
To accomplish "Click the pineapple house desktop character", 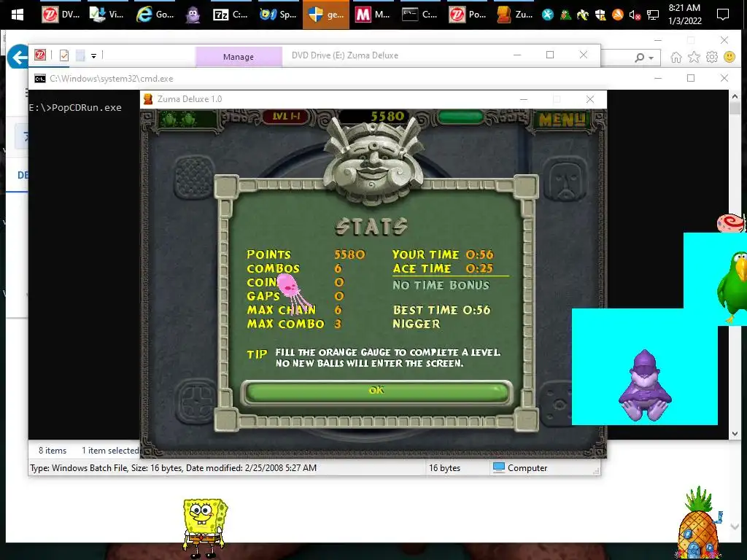I will point(699,523).
